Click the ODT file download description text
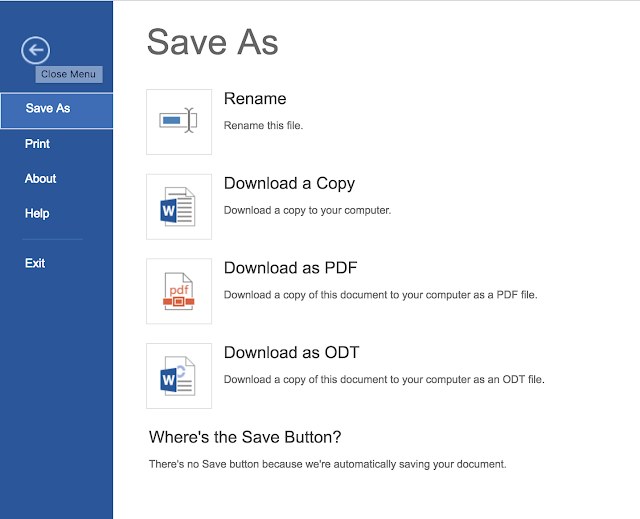Image resolution: width=640 pixels, height=519 pixels. pos(384,379)
